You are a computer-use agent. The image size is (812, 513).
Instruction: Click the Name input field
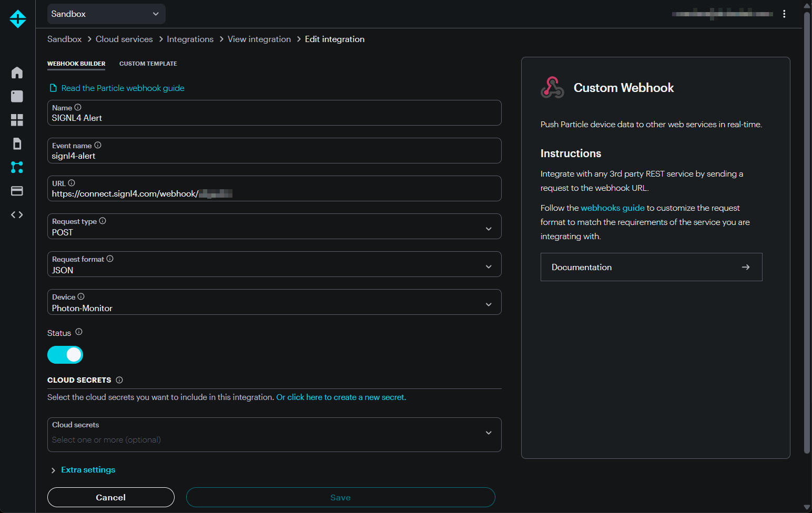[274, 113]
